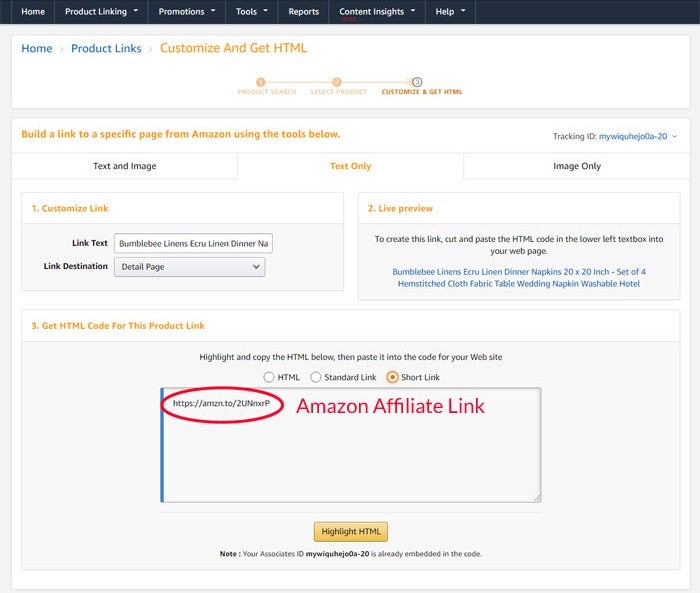Go to the Reports menu item
Screen dimensions: 700x593
point(303,12)
